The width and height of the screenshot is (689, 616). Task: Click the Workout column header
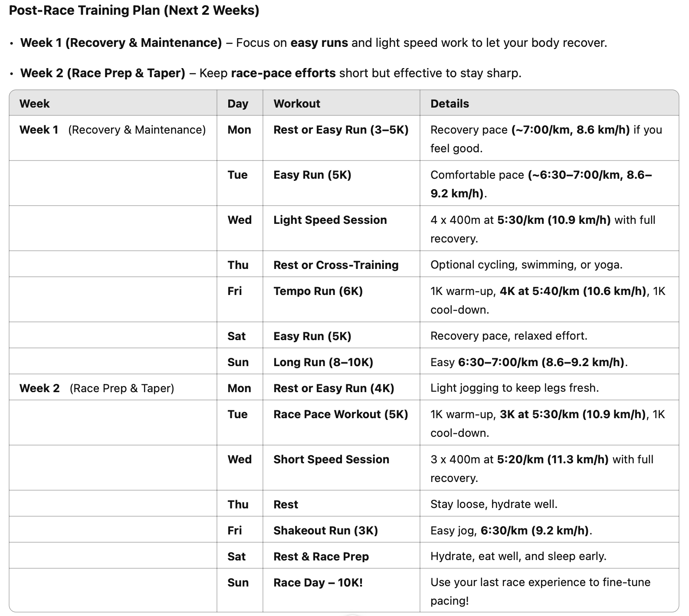pos(297,104)
